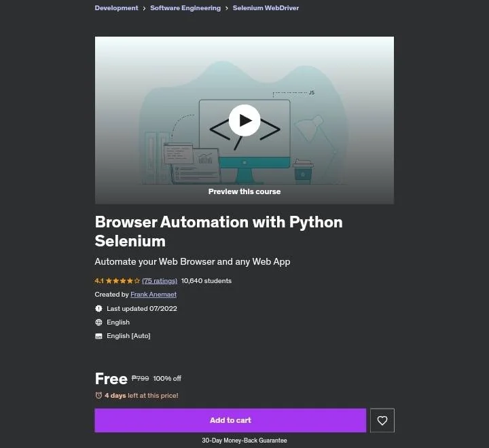
Task: Click the Add to cart button
Action: pos(230,420)
